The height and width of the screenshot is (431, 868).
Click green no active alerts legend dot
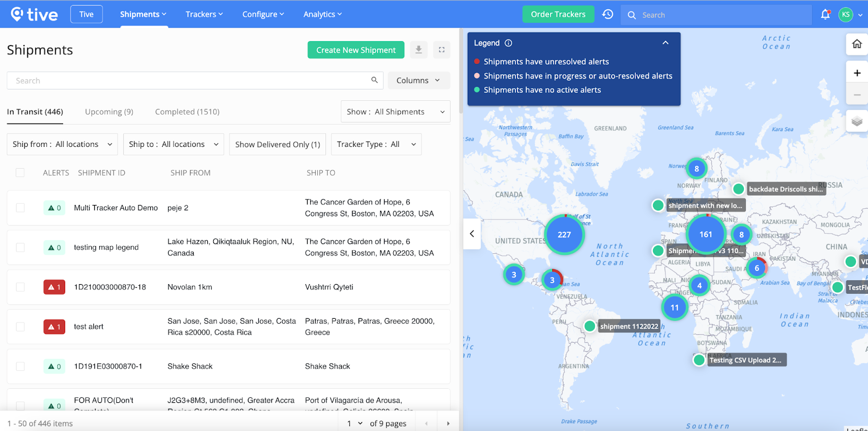pyautogui.click(x=477, y=90)
